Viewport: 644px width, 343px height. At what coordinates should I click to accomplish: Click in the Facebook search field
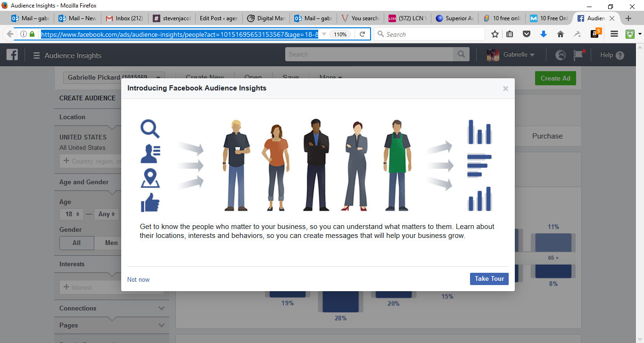[x=369, y=55]
